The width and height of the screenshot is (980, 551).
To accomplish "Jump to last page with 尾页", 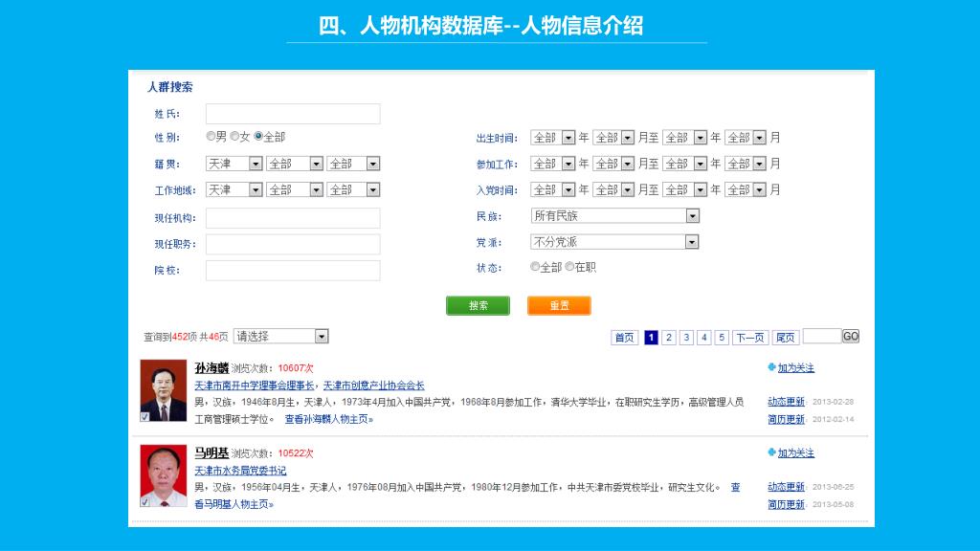I will coord(785,337).
